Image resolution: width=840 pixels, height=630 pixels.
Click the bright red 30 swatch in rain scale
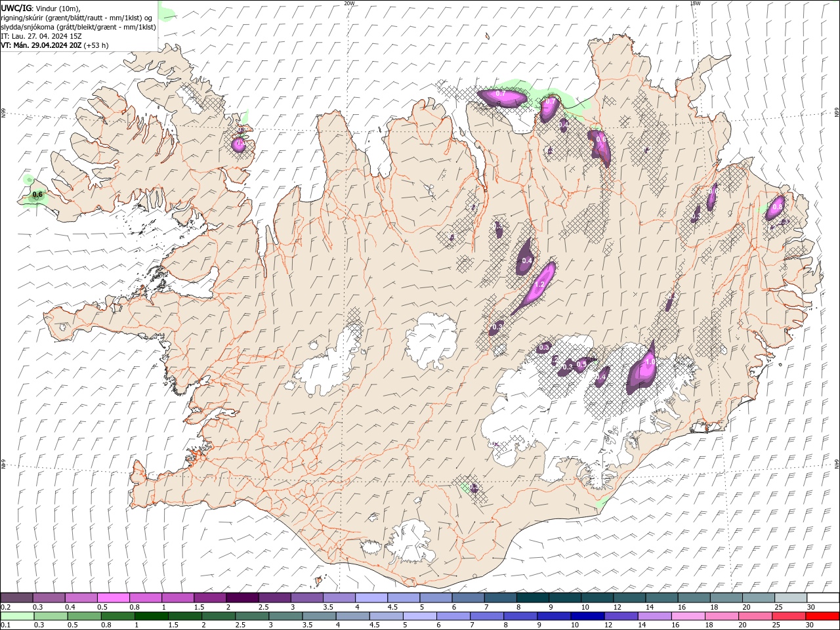point(822,616)
